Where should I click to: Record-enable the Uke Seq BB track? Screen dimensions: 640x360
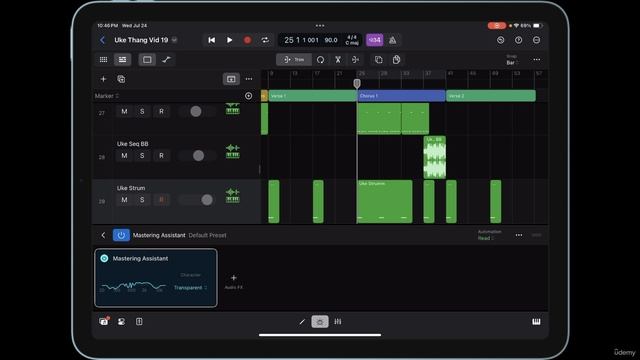(x=161, y=156)
